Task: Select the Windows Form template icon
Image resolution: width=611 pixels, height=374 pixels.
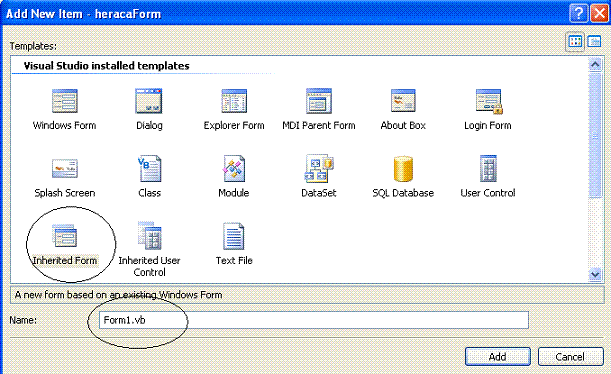Action: point(65,101)
